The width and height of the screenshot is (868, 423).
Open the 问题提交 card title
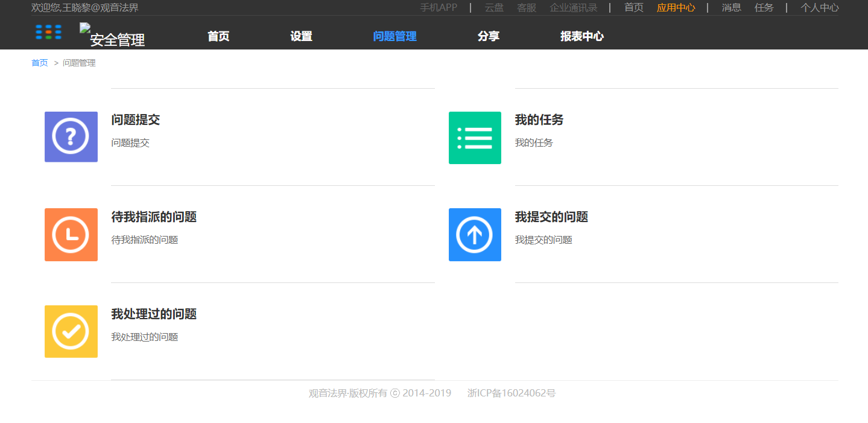(x=136, y=119)
